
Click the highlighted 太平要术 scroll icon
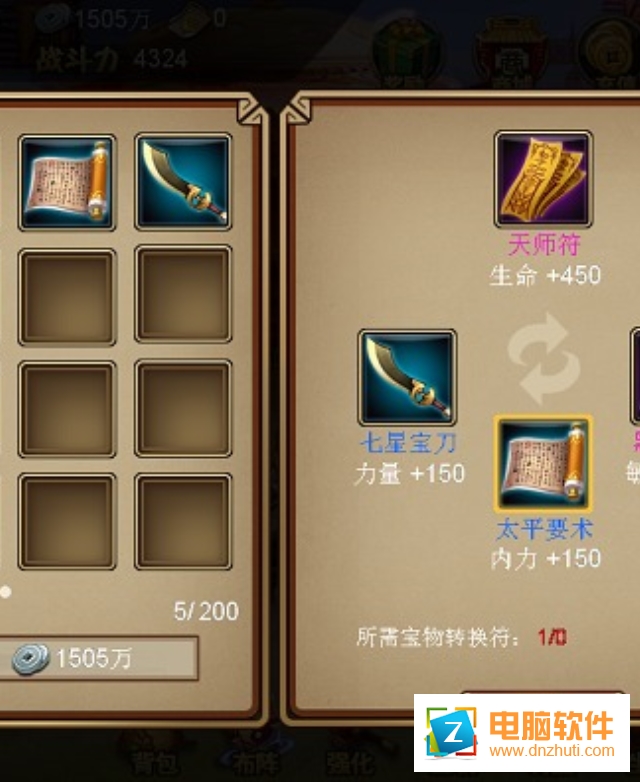tap(543, 464)
